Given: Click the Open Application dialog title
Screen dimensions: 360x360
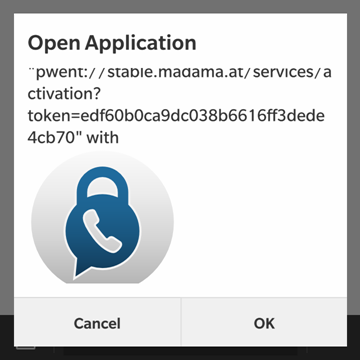Looking at the screenshot, I should [x=112, y=43].
